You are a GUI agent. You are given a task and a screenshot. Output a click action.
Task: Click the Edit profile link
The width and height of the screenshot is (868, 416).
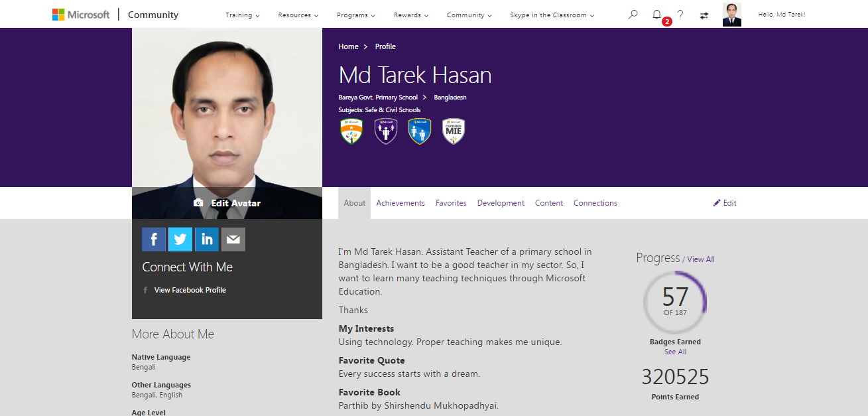[x=725, y=203]
